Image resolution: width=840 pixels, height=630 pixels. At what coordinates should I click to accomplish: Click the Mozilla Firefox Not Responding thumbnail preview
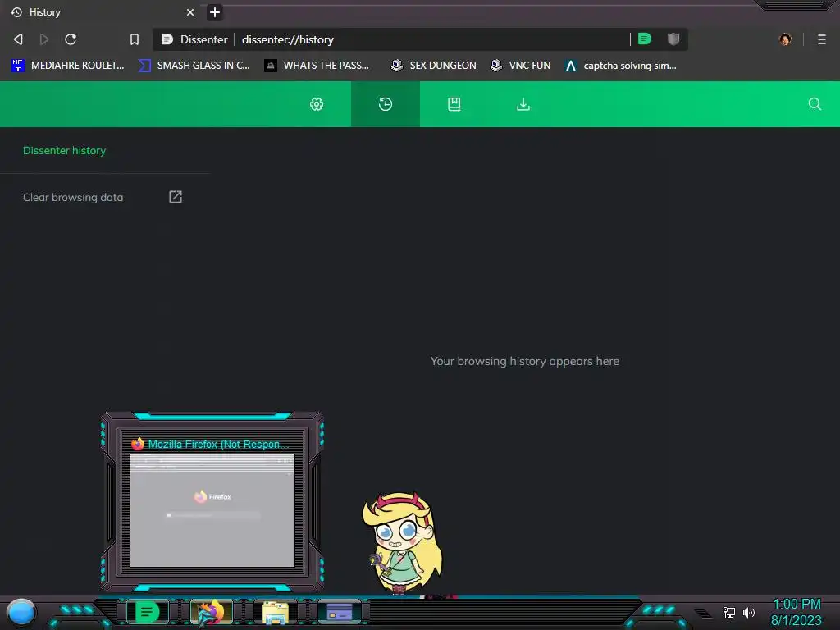(212, 510)
